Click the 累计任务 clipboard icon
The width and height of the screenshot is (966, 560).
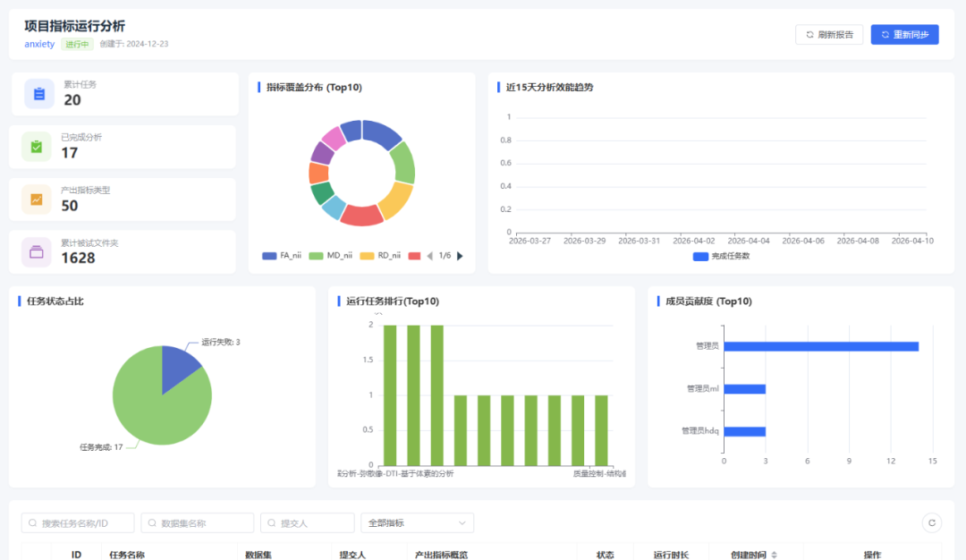[38, 94]
